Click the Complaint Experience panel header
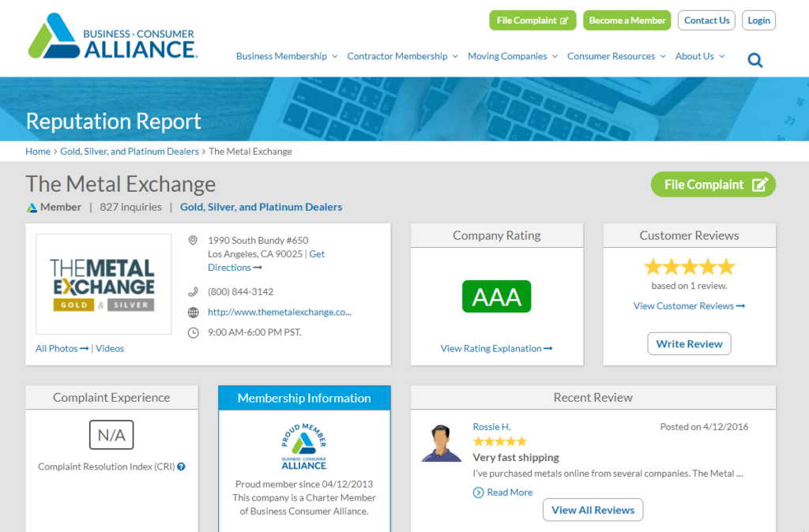 111,398
